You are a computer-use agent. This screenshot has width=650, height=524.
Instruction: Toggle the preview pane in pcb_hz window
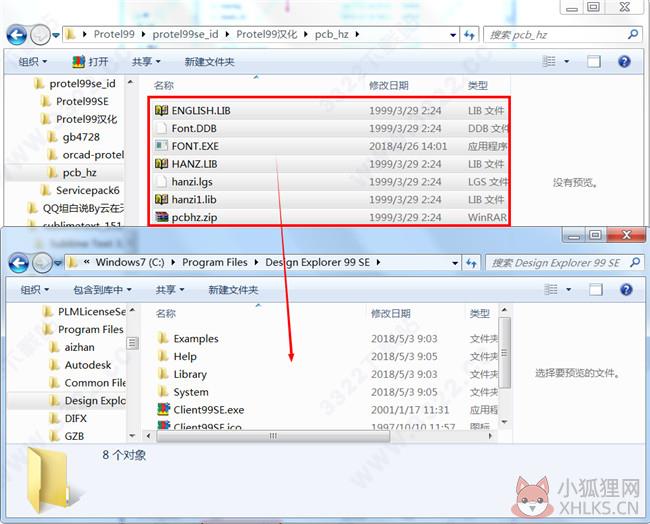click(x=594, y=62)
